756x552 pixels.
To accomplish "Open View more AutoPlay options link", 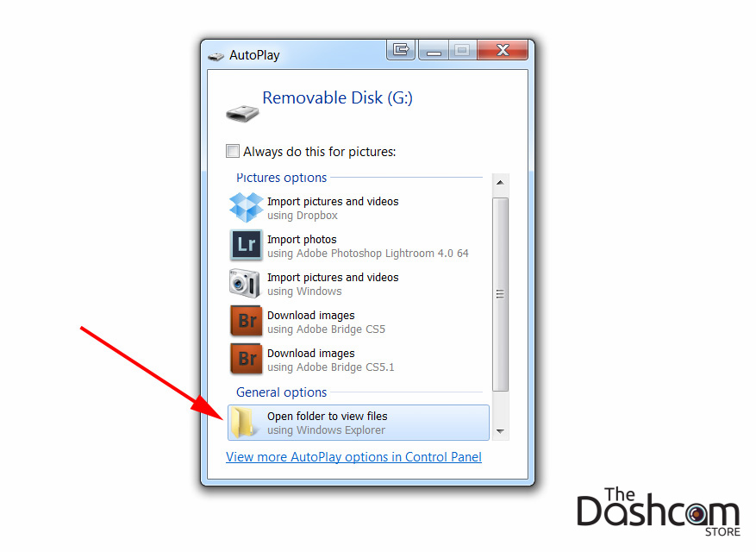I will (x=353, y=457).
